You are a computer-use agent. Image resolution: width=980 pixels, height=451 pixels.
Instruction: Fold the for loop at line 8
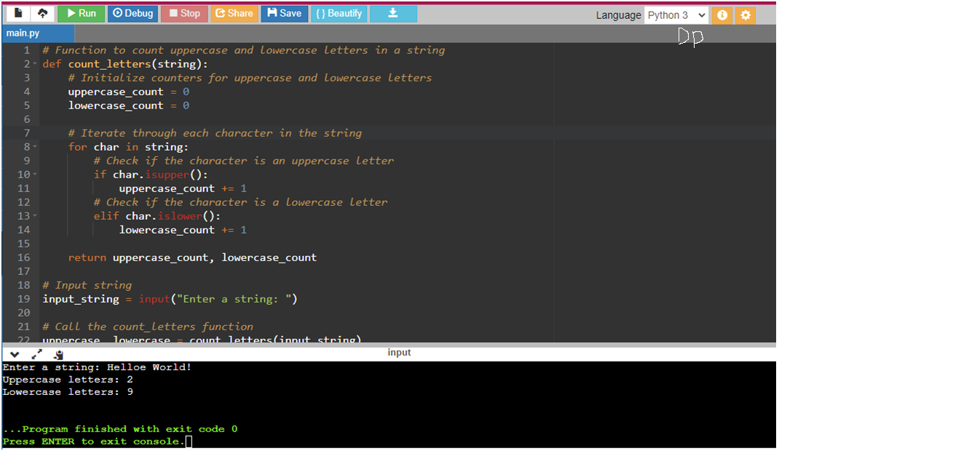(x=33, y=147)
